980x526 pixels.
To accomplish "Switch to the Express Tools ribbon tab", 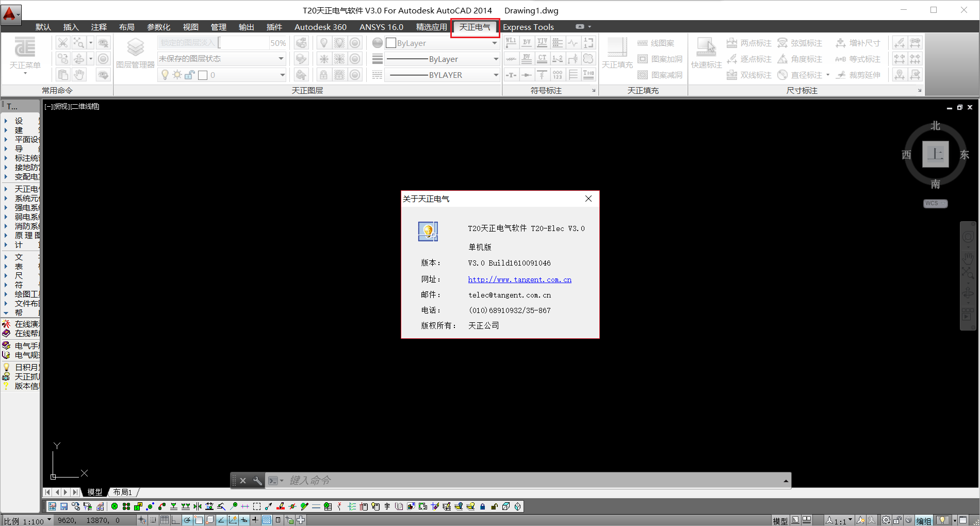I will 528,27.
